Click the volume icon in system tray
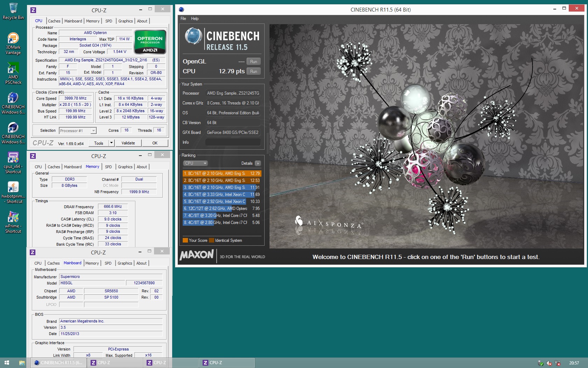 tap(549, 363)
